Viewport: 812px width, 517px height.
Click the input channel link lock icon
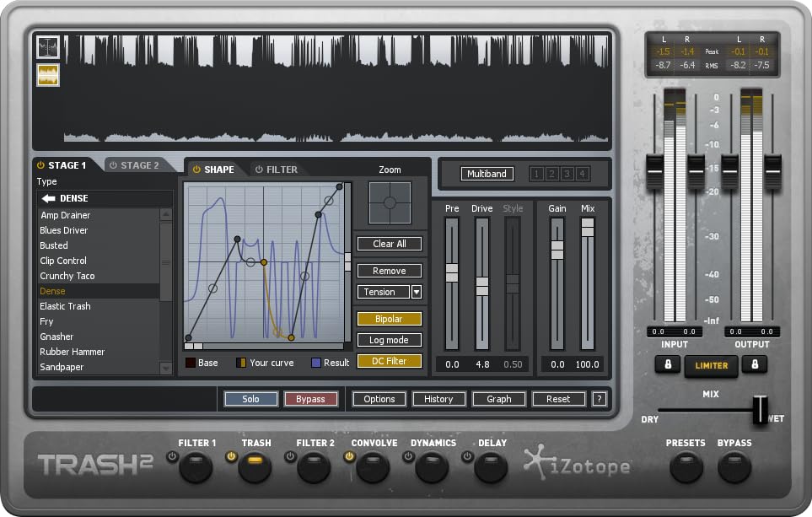[x=668, y=364]
